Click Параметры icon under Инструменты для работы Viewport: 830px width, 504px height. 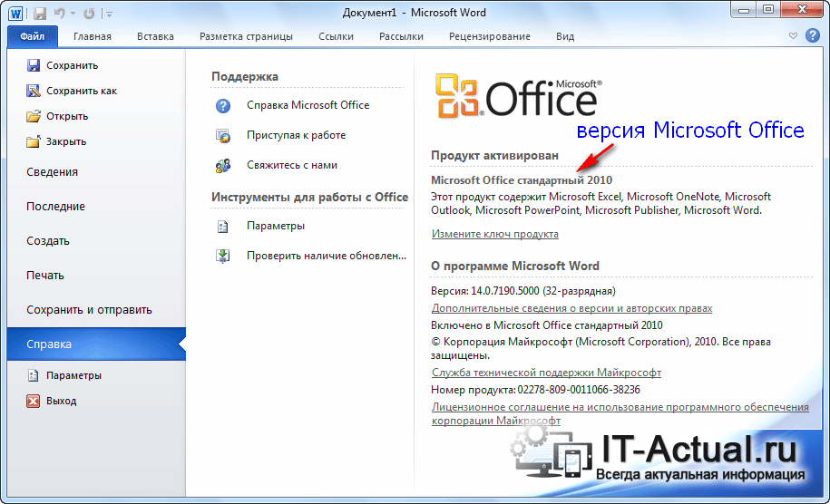click(223, 227)
